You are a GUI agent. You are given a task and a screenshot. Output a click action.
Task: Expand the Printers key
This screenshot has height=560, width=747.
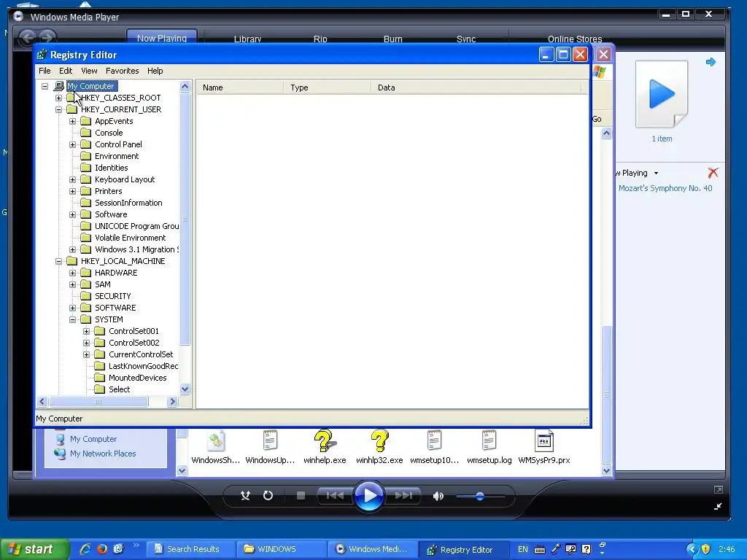tap(72, 192)
